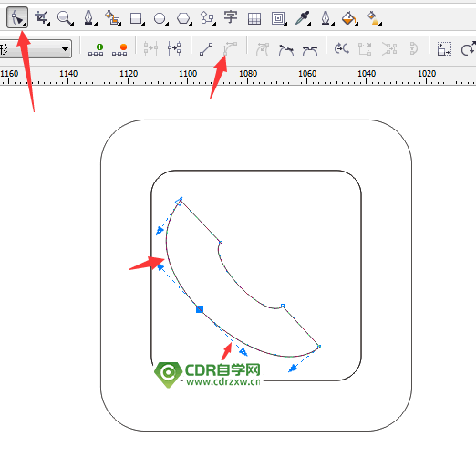Make the node symmetrical
476x468 pixels.
point(310,50)
